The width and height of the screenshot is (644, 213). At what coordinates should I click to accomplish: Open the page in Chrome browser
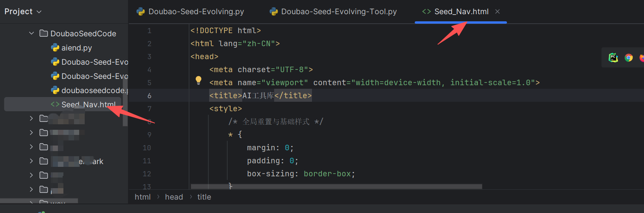[629, 58]
